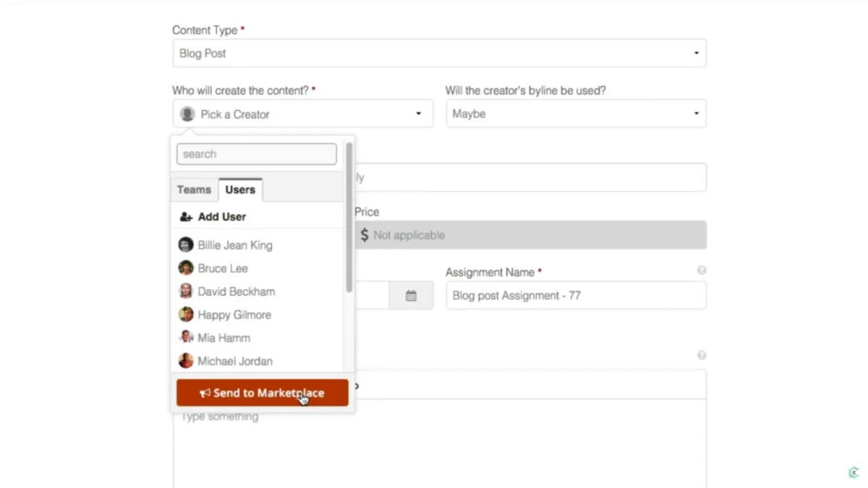Click Michael Jordan's avatar
Viewport: 868px width, 488px height.
186,360
